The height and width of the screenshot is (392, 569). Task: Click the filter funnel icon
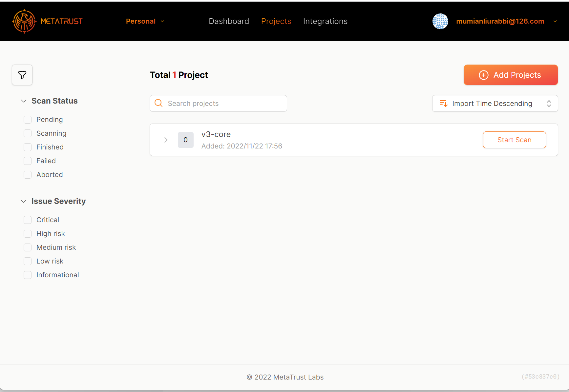(x=22, y=75)
